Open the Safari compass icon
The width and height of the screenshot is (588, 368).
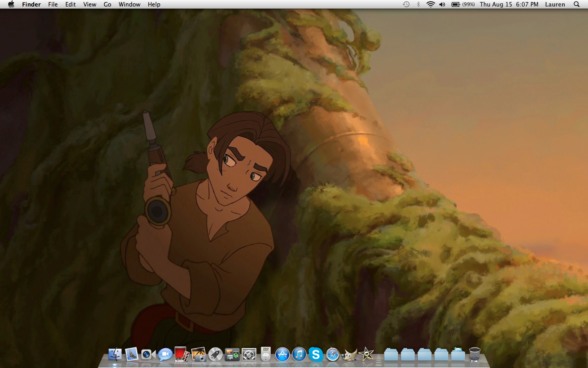pyautogui.click(x=332, y=354)
